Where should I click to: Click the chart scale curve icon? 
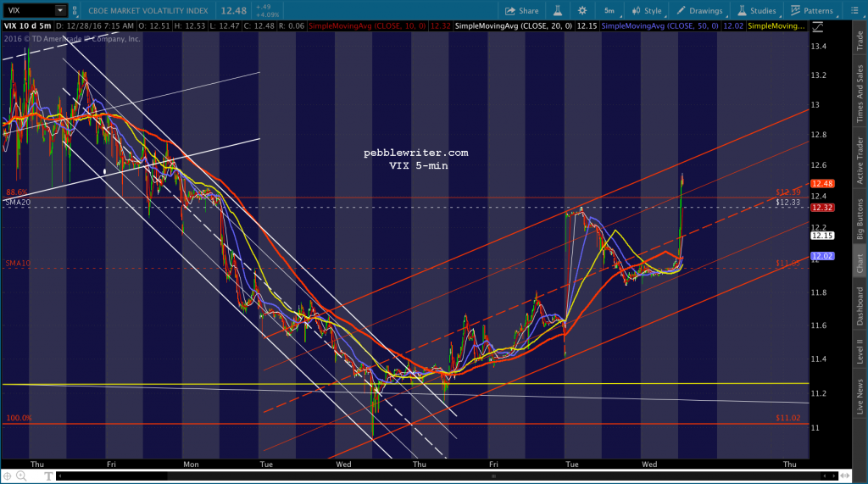818,26
